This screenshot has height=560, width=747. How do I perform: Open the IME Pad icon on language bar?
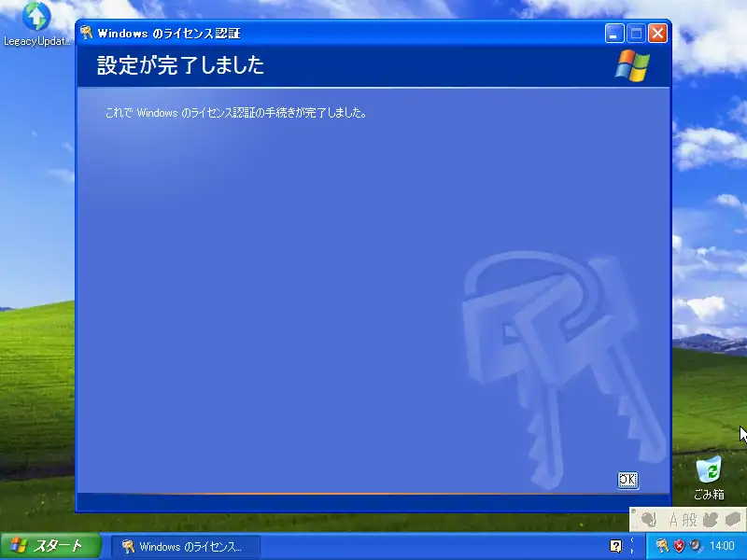tap(711, 520)
